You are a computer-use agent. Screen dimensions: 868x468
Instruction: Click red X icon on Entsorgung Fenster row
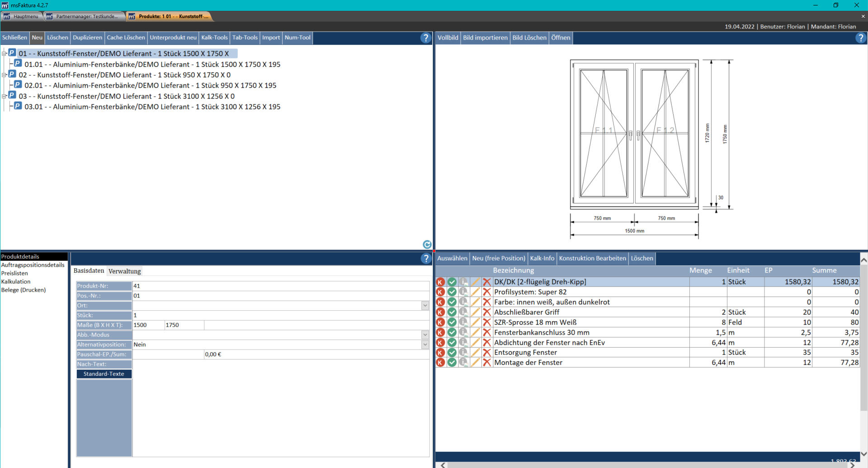(x=486, y=353)
